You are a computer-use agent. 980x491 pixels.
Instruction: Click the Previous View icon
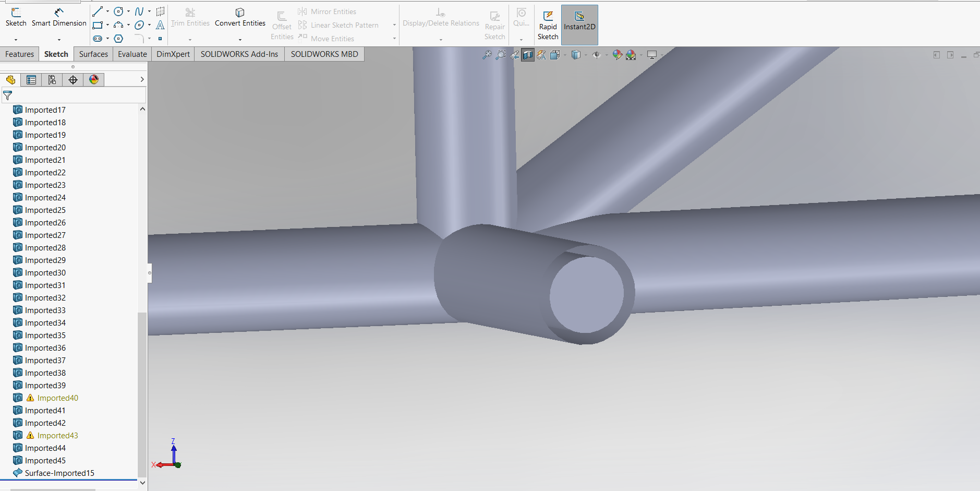click(514, 54)
